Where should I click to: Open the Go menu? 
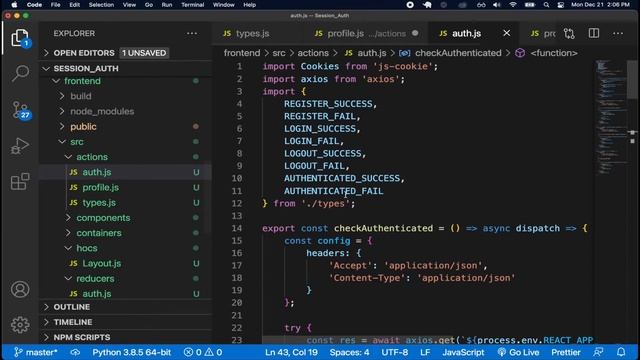click(x=149, y=5)
